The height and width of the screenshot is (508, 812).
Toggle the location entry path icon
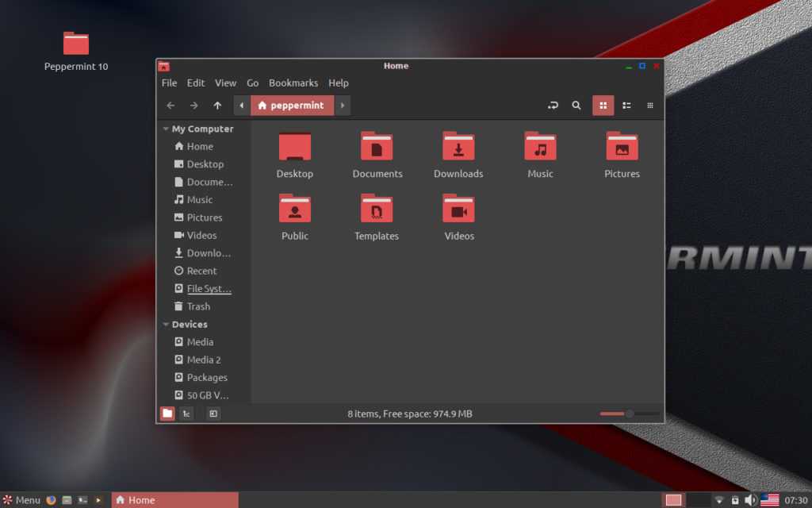(x=553, y=106)
